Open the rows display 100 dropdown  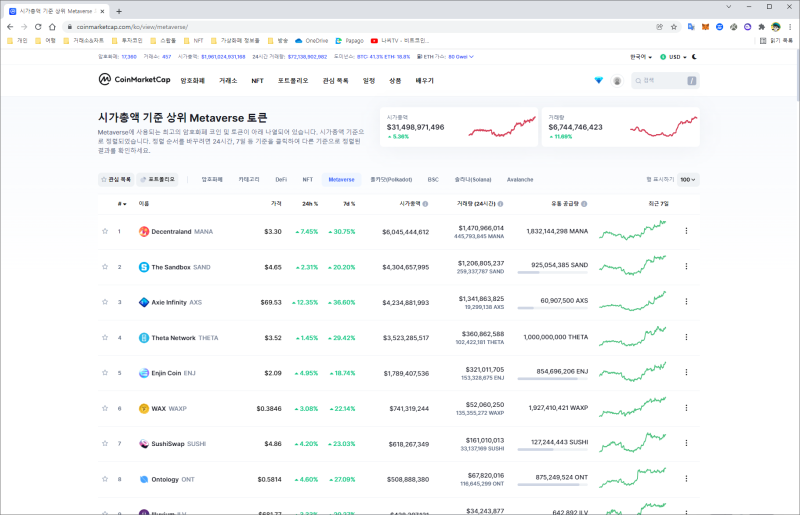click(x=688, y=180)
